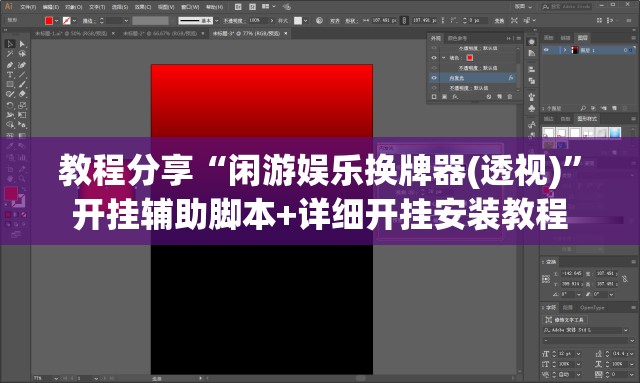Click the Adobe Stock search field
This screenshot has height=383, width=640.
[x=567, y=7]
